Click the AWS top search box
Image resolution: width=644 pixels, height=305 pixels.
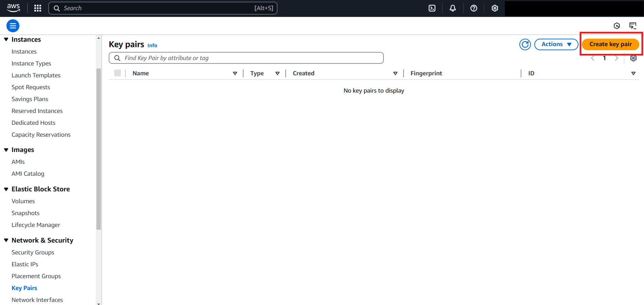pos(163,8)
